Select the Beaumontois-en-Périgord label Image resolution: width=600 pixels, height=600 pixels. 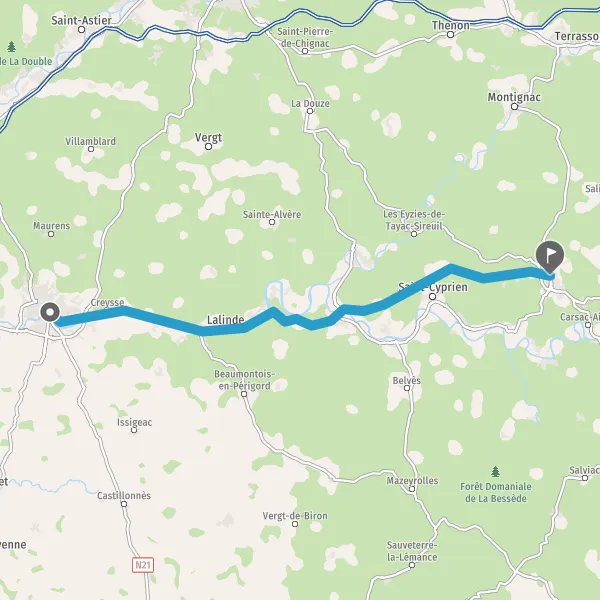[245, 380]
